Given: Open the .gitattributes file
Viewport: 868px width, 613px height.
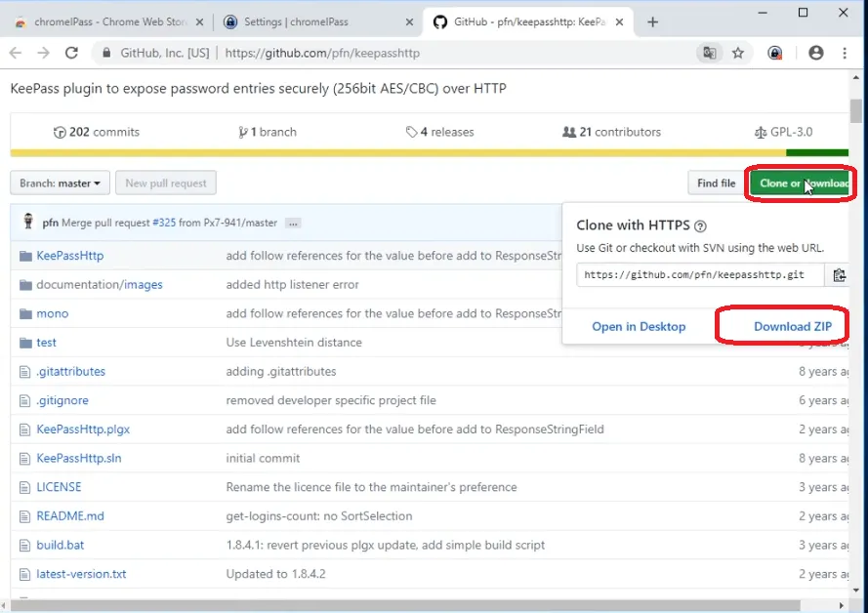Looking at the screenshot, I should (x=71, y=372).
